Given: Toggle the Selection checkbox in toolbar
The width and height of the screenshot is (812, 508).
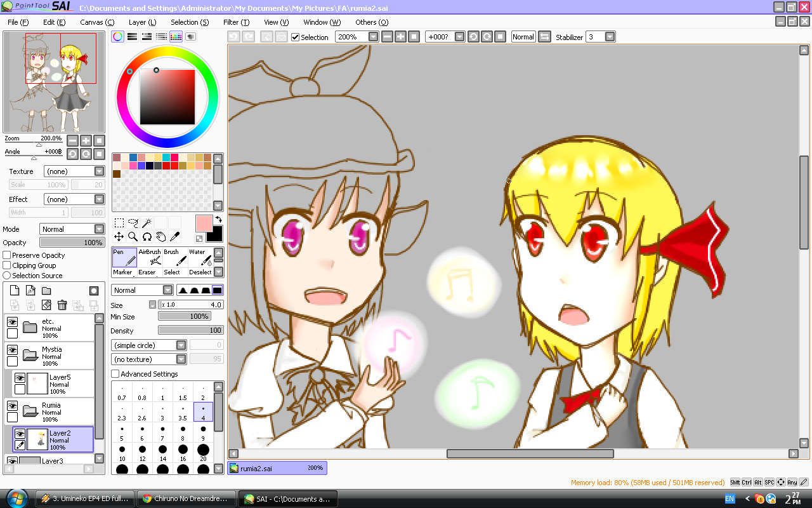Looking at the screenshot, I should (295, 37).
